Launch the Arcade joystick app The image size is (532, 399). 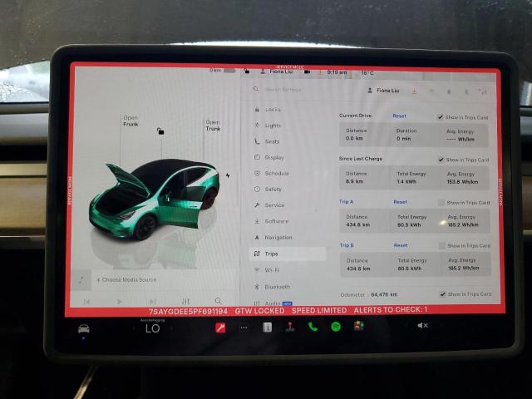tap(290, 327)
